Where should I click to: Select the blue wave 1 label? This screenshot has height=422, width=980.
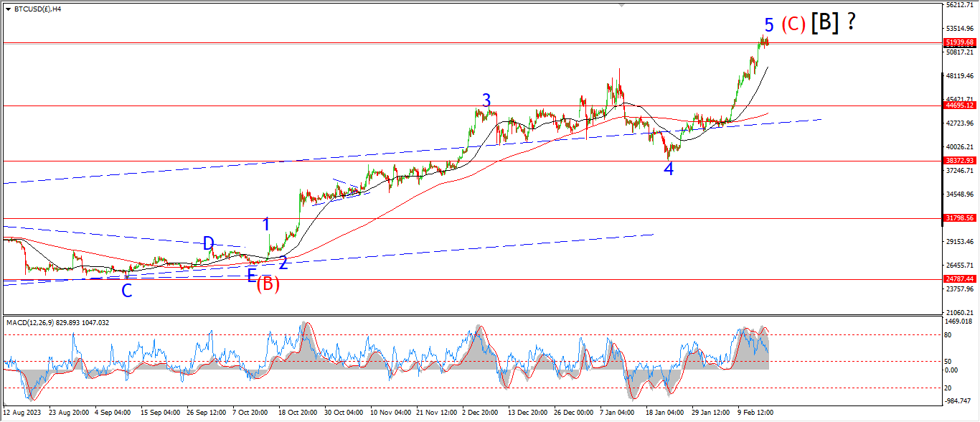tap(266, 224)
